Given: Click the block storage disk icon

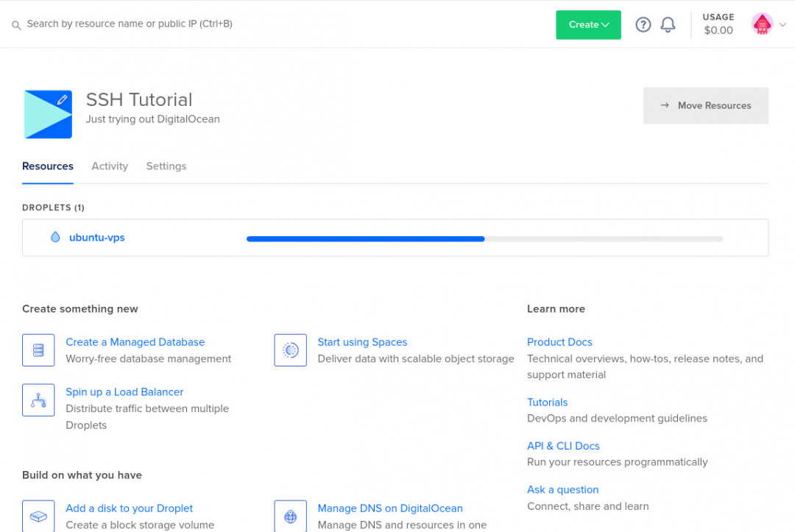Looking at the screenshot, I should [38, 517].
